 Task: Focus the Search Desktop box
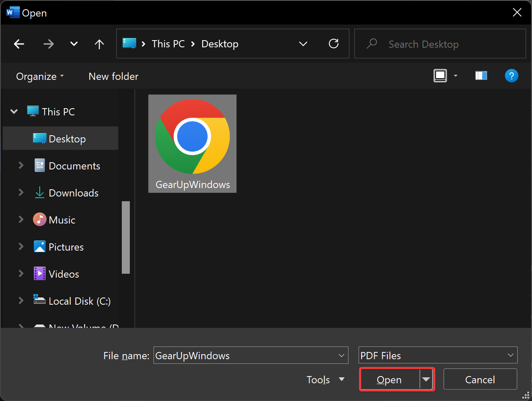[439, 44]
